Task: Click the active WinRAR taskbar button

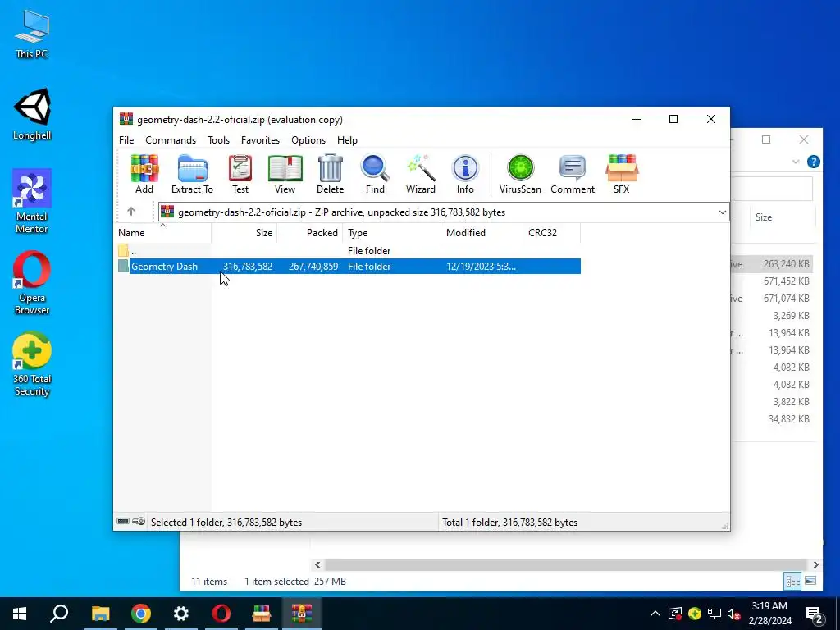Action: pos(302,614)
